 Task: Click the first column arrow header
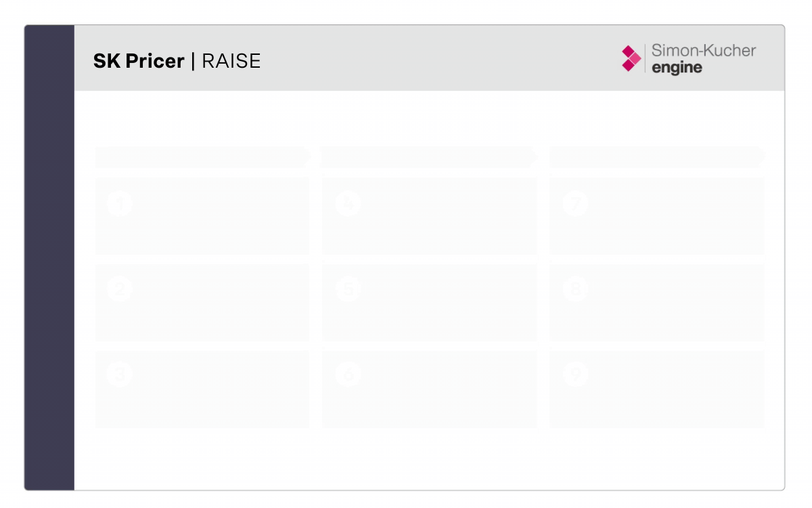pos(202,157)
